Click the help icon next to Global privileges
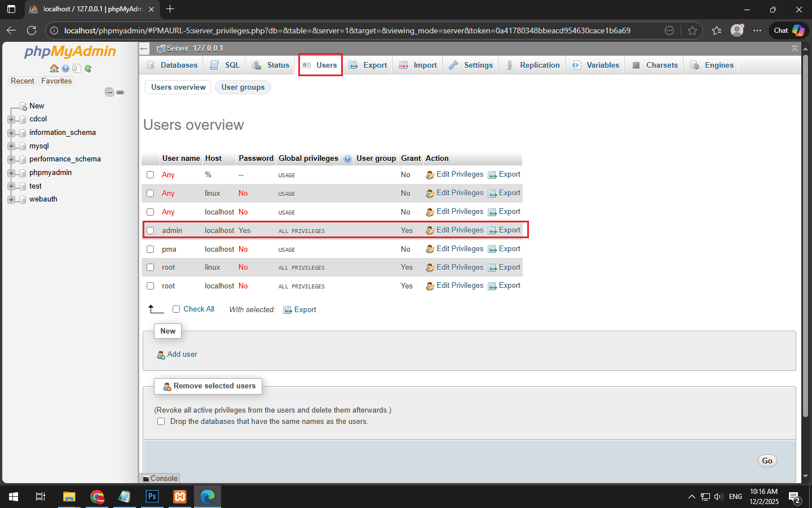This screenshot has height=508, width=812. pyautogui.click(x=347, y=159)
